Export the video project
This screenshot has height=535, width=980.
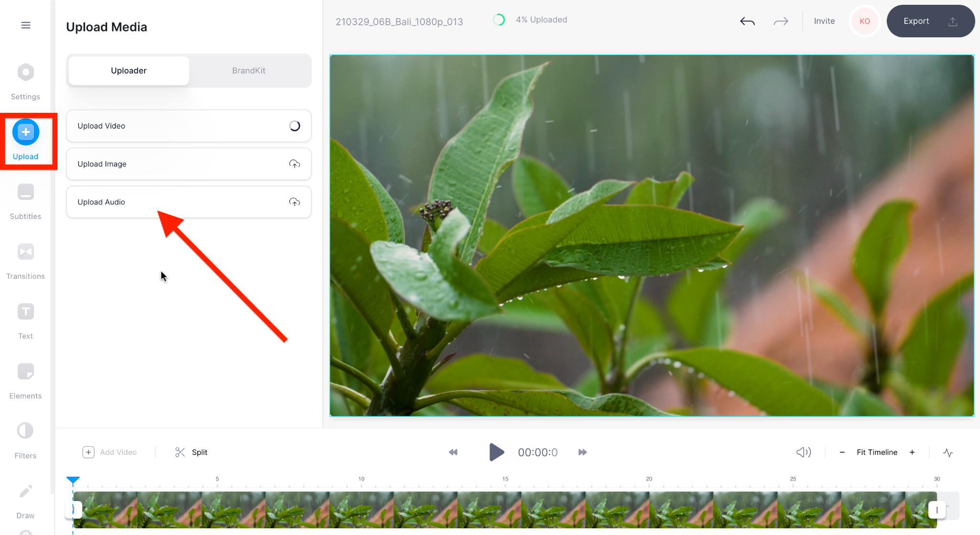coord(930,21)
